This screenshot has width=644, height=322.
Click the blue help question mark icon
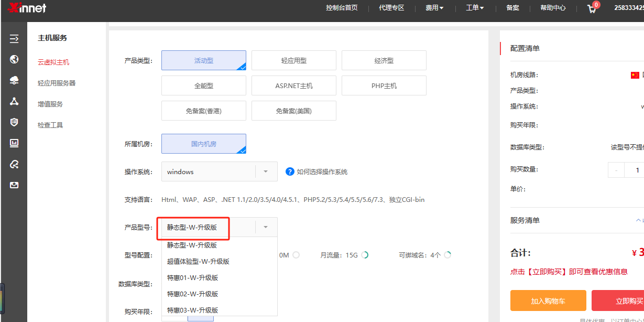pos(290,171)
